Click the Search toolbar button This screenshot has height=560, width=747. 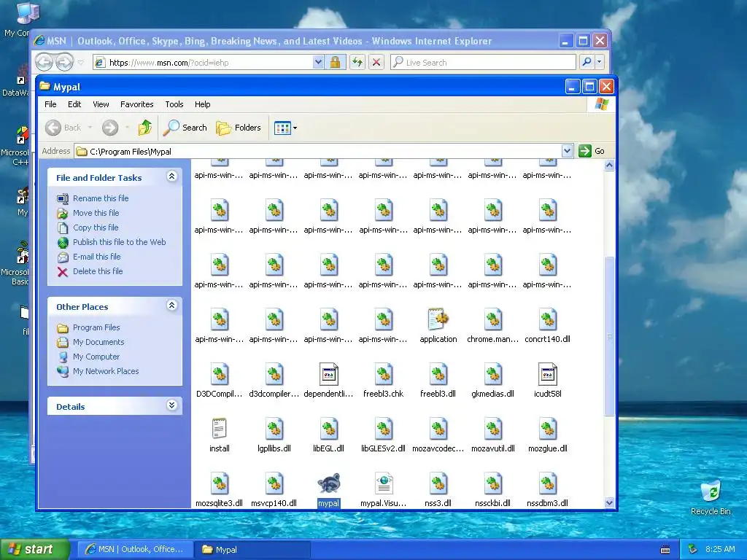point(185,128)
